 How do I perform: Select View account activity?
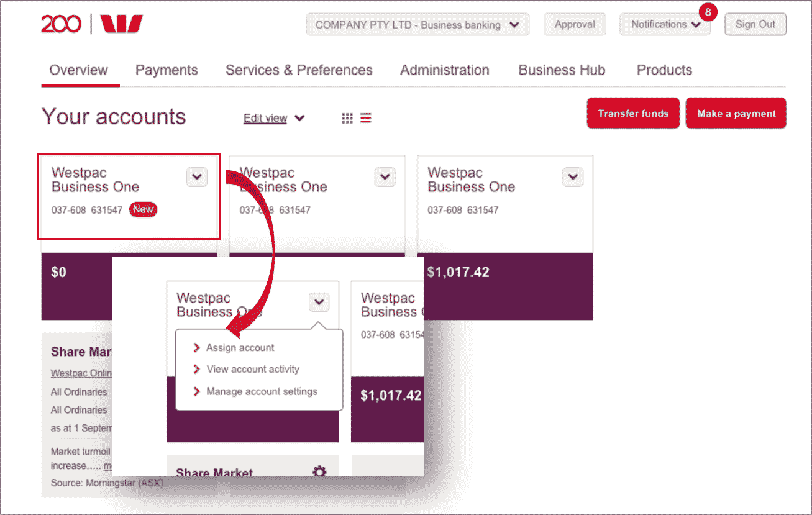pyautogui.click(x=252, y=369)
